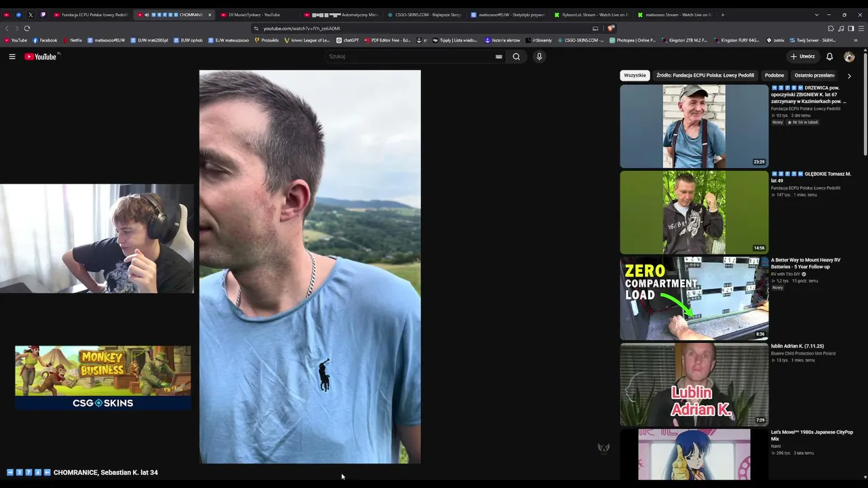Show more filter chips with the right arrow

[849, 76]
